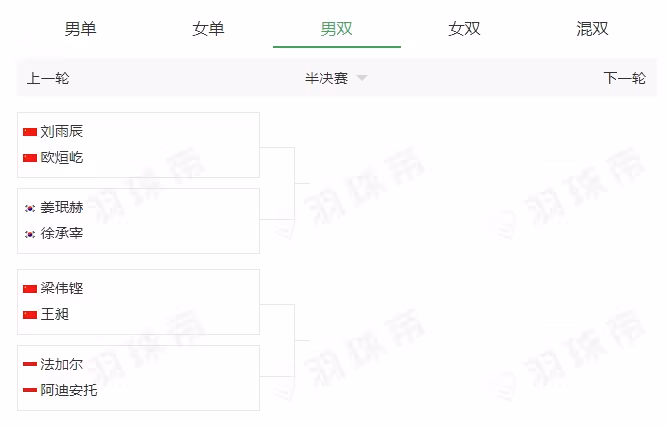This screenshot has width=669, height=427.
Task: Click China flag beside 欧烜屹
Action: pyautogui.click(x=30, y=158)
